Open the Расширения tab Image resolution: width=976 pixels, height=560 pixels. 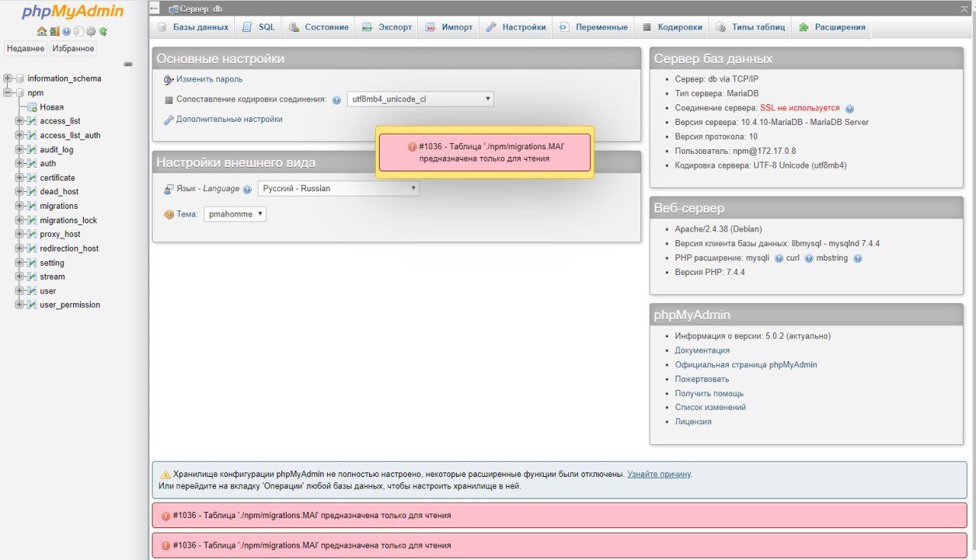click(x=832, y=27)
